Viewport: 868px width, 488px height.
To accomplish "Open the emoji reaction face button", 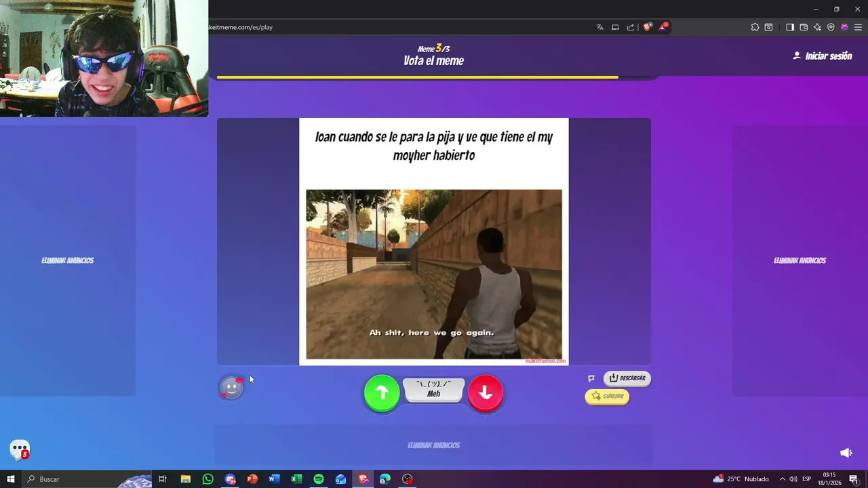I will click(x=231, y=388).
